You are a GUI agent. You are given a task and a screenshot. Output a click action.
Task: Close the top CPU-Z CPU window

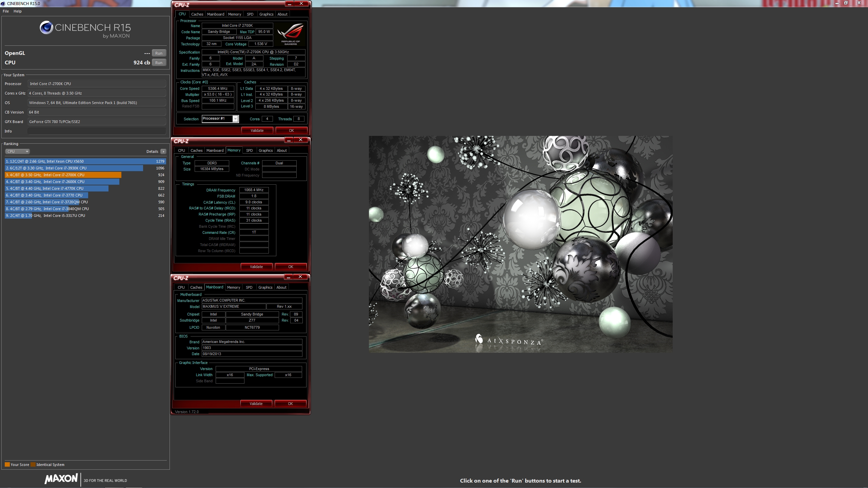point(301,4)
